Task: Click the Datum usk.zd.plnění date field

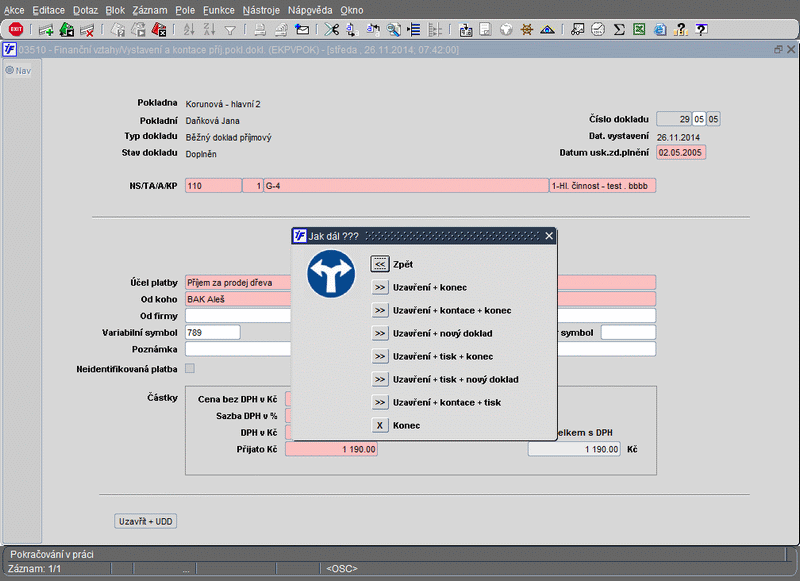Action: point(681,153)
